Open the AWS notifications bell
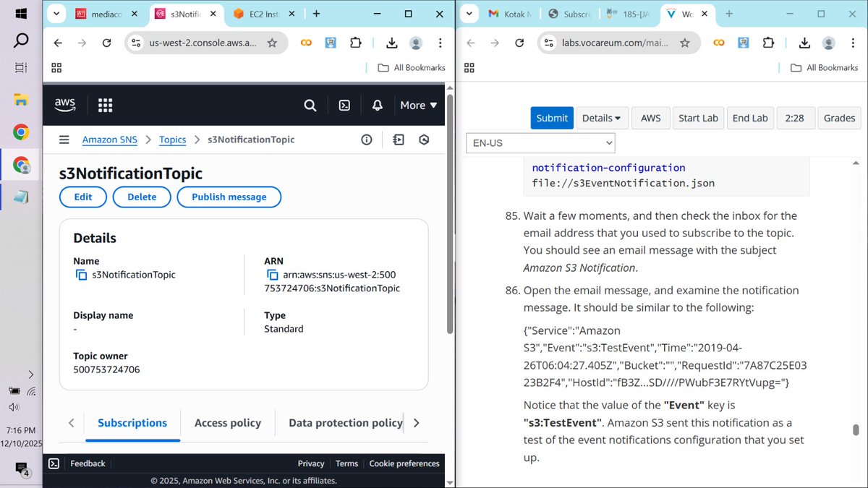 (x=378, y=106)
